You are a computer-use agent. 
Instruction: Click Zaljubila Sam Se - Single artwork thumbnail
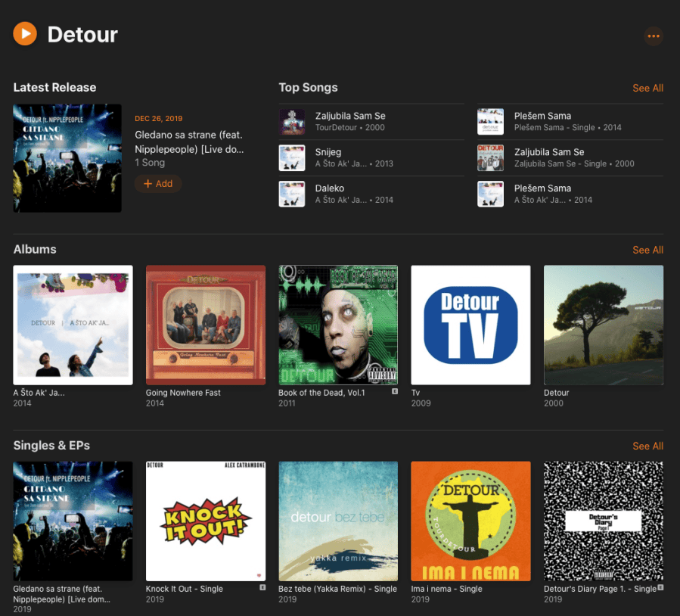[x=490, y=158]
